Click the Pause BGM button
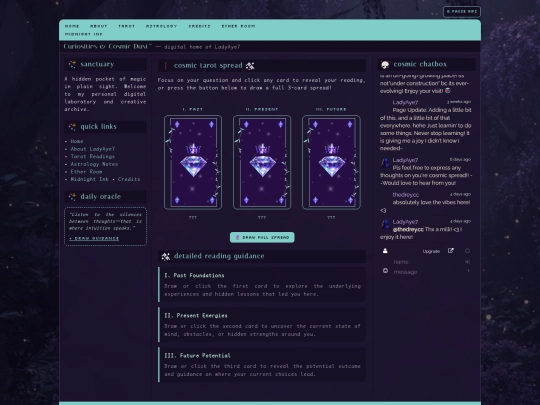 (x=462, y=11)
